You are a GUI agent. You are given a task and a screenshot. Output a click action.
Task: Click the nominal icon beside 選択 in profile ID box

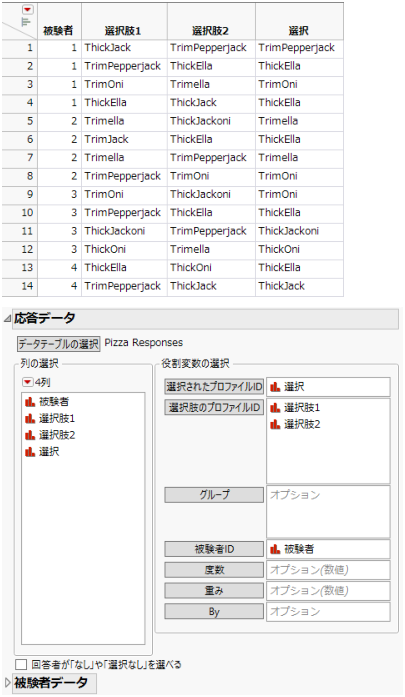tap(275, 387)
